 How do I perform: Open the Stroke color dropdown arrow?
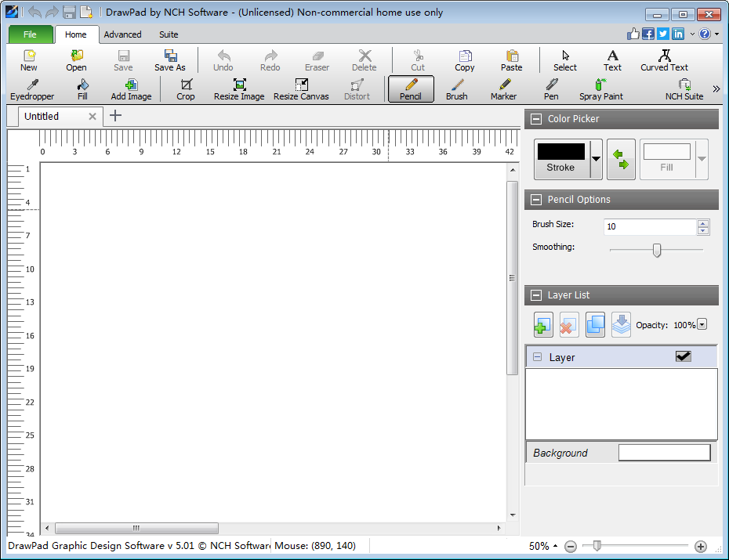click(596, 159)
